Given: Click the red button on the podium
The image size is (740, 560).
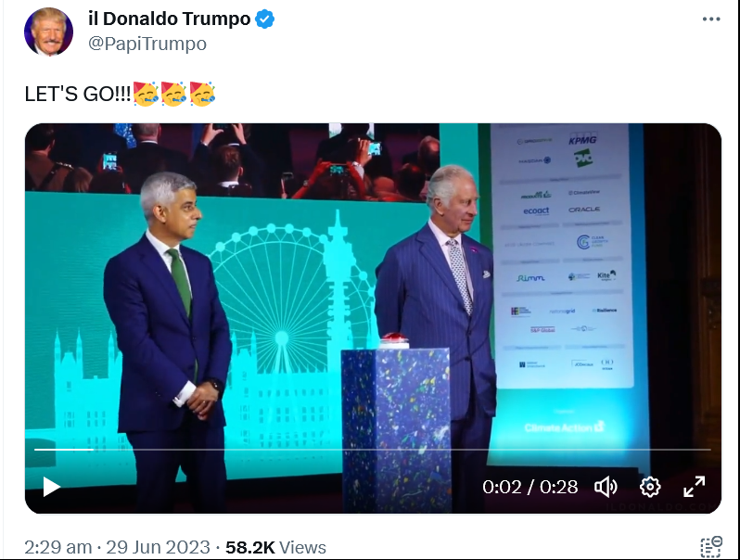Looking at the screenshot, I should [x=393, y=340].
